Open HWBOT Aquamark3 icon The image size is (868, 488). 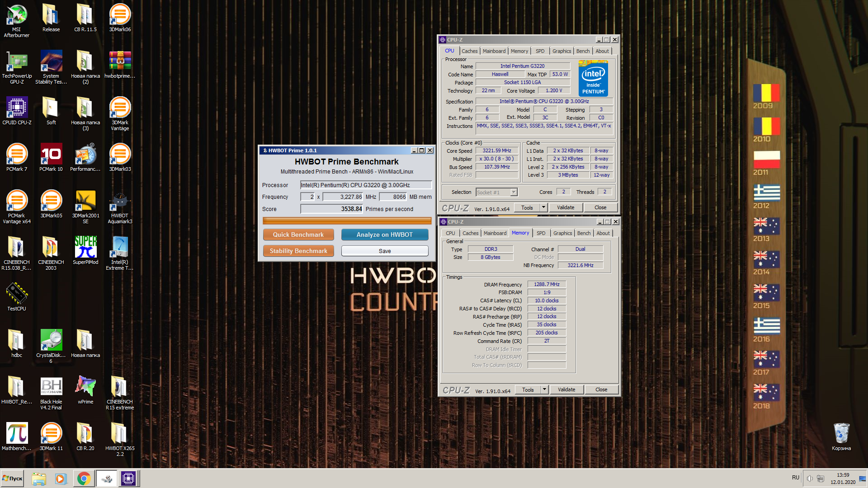(120, 207)
